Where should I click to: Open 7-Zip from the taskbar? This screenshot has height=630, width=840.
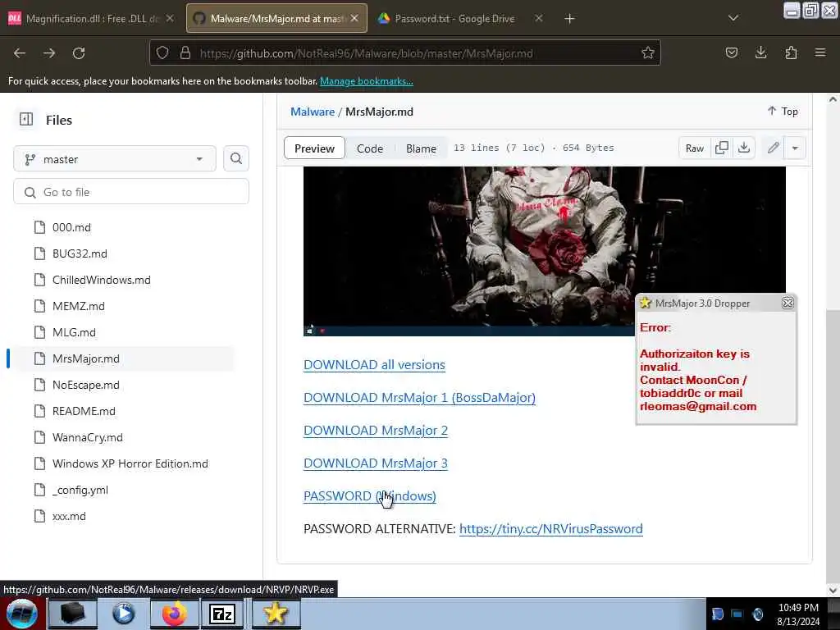tap(223, 614)
